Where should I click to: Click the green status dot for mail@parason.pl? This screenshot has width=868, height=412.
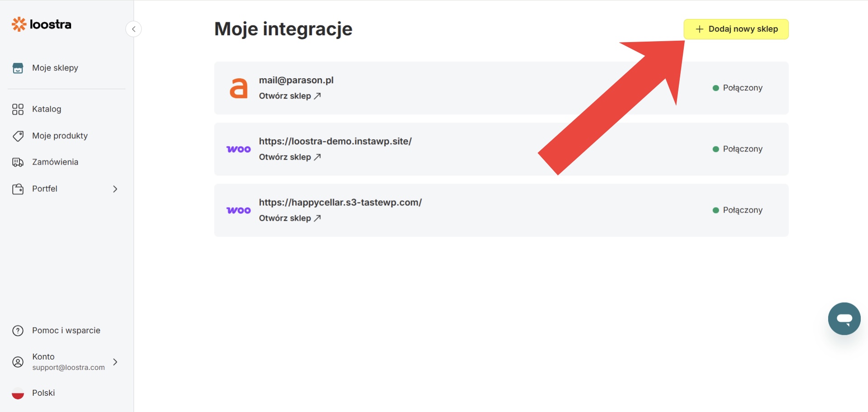(715, 88)
